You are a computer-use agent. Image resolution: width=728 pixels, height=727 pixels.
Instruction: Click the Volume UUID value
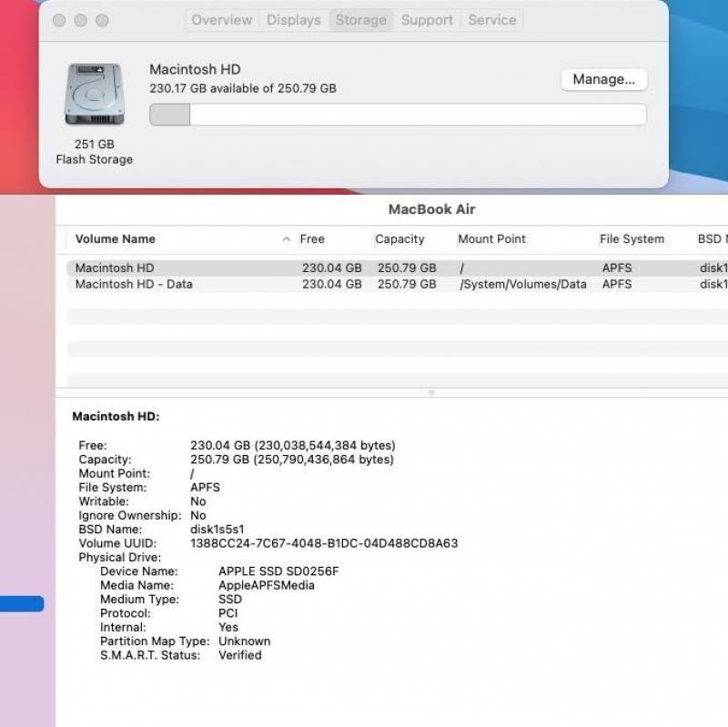[324, 543]
